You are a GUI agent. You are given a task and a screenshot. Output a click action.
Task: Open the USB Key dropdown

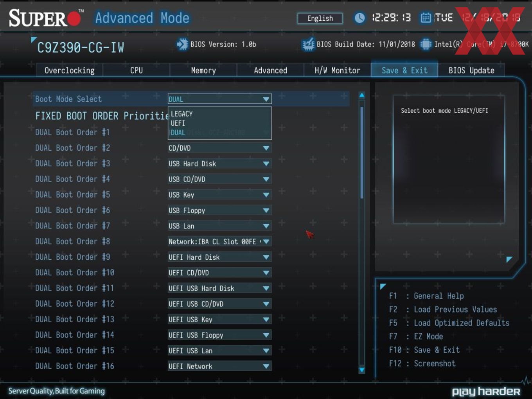(219, 195)
